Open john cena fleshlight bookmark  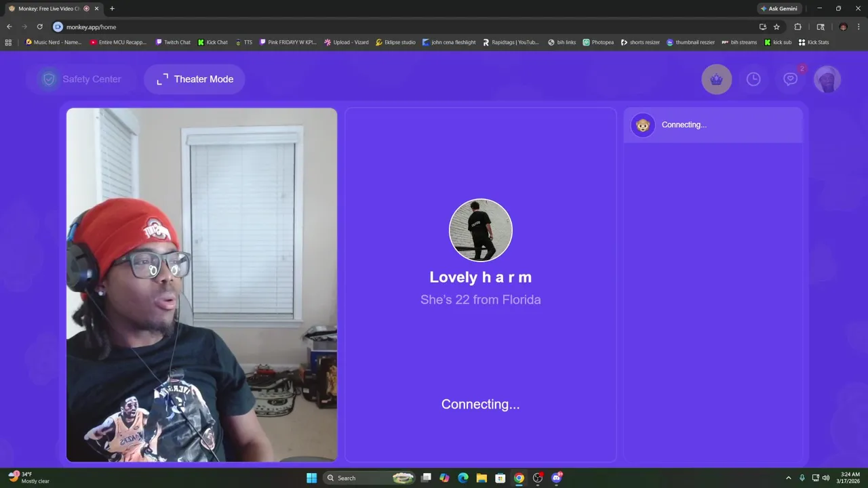[x=449, y=42]
